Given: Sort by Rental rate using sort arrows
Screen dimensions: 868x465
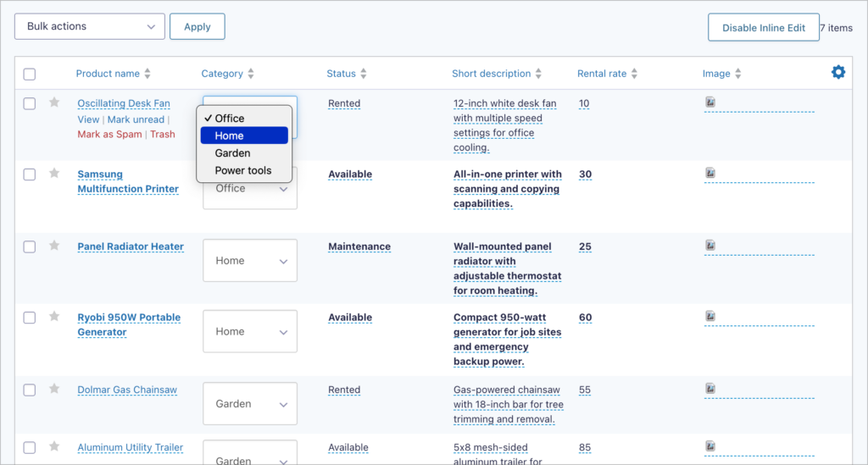Looking at the screenshot, I should (634, 74).
